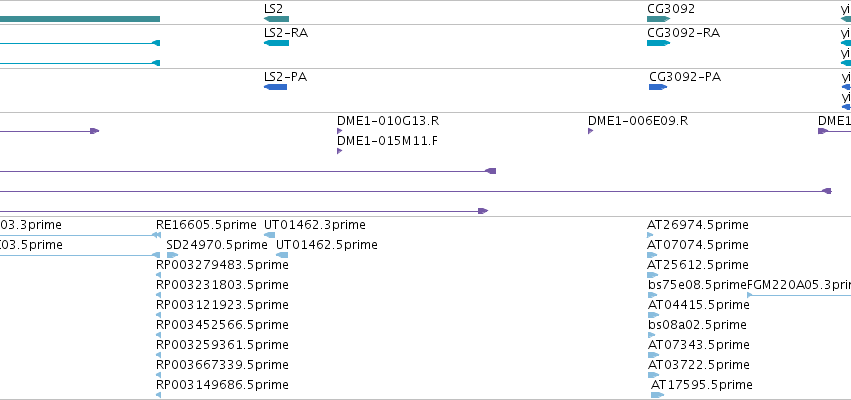The height and width of the screenshot is (400, 851).
Task: Click the RP003121923.5prime label
Action: point(221,305)
